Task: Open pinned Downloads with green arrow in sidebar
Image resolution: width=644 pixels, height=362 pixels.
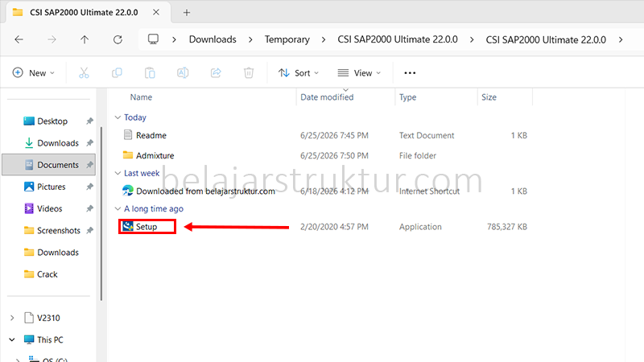Action: click(x=58, y=143)
